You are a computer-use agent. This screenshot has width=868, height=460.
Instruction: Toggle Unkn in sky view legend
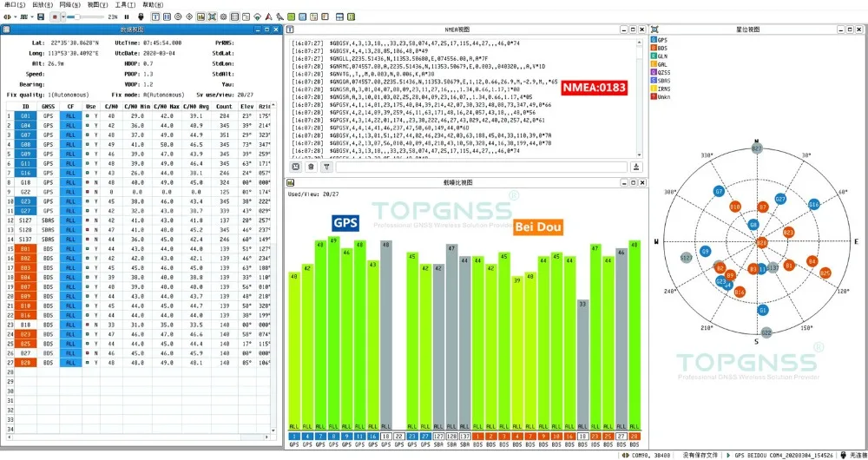[x=661, y=96]
